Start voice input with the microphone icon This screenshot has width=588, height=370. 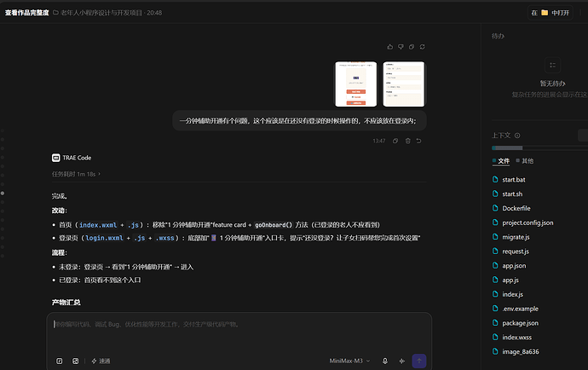pyautogui.click(x=384, y=361)
